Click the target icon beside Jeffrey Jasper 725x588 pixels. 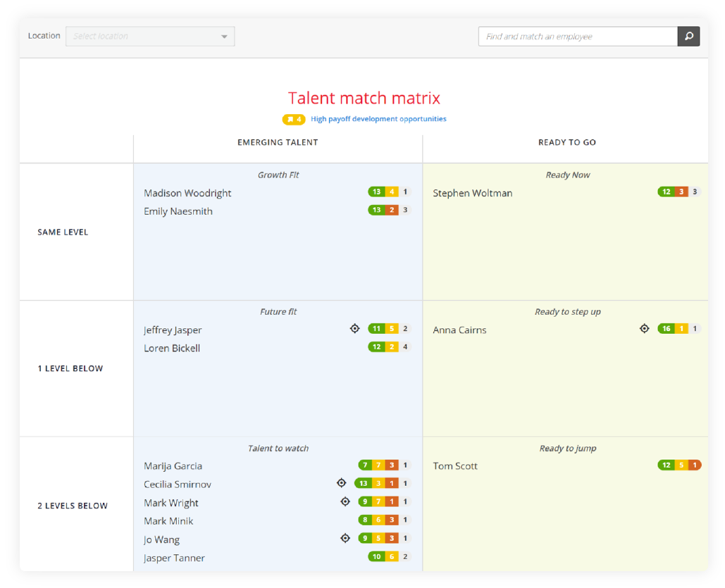tap(354, 328)
